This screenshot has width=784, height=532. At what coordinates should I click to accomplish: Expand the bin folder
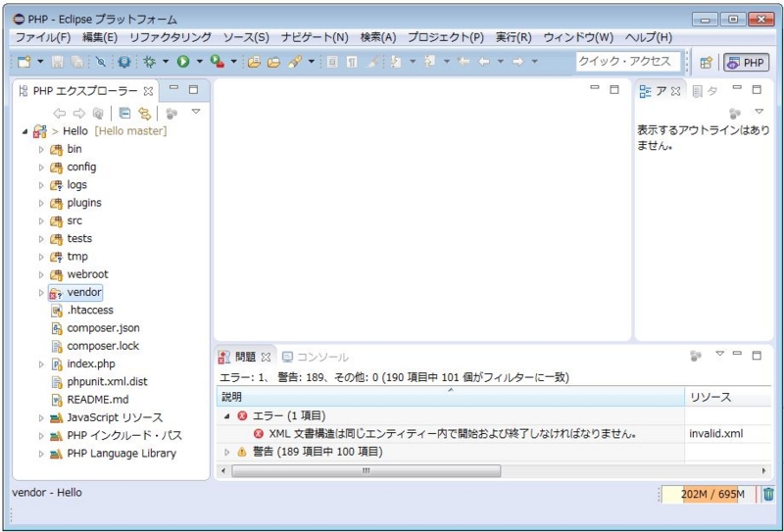coord(41,150)
